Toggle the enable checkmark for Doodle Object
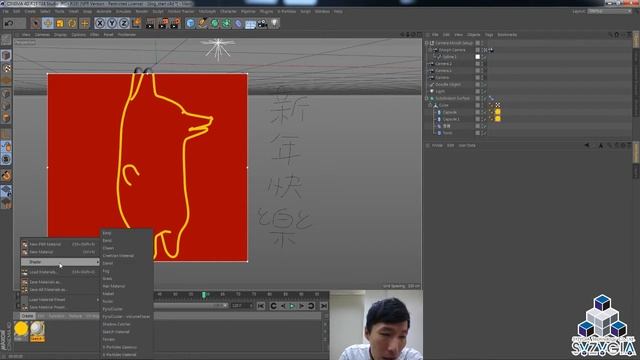Viewport: 640px width, 360px height. (484, 84)
